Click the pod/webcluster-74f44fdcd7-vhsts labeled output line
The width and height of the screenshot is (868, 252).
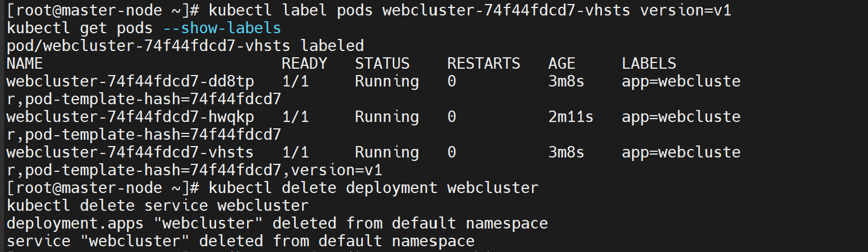pyautogui.click(x=185, y=46)
